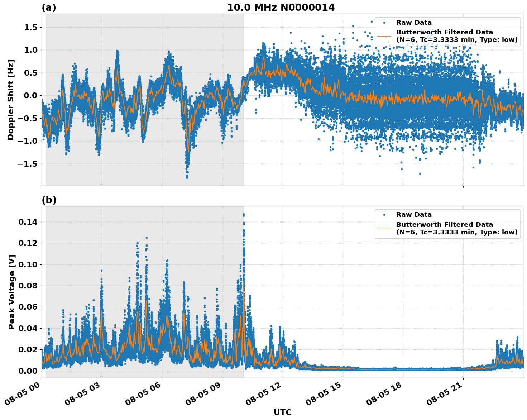
Task: Click the '−1.0' Doppler Shift tick label
Action: click(x=28, y=141)
